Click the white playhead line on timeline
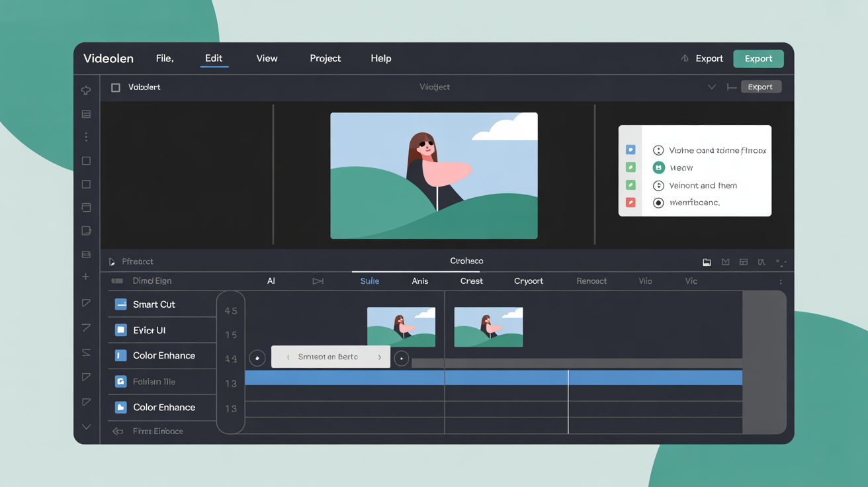The height and width of the screenshot is (487, 868). point(568,402)
